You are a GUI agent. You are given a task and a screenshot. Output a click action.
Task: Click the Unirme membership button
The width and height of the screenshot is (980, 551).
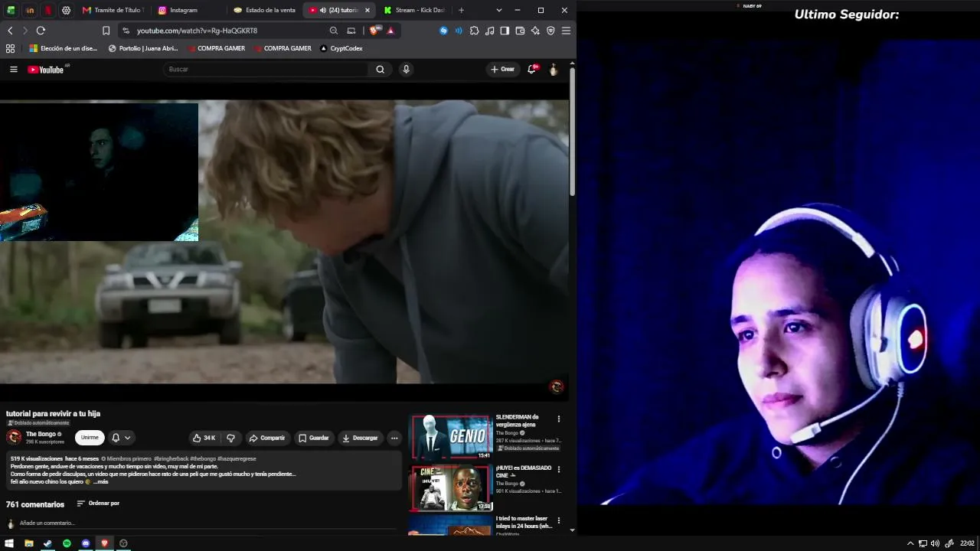pos(90,439)
